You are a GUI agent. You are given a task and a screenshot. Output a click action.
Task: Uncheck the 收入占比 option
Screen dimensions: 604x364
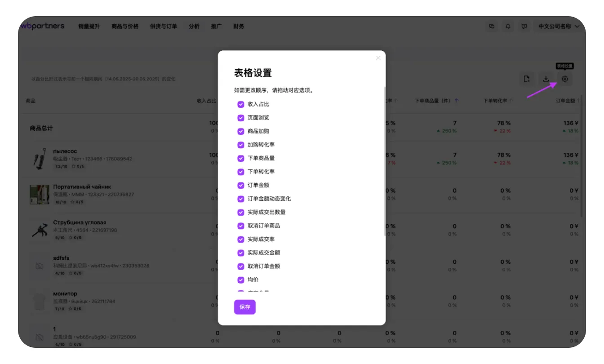point(240,104)
